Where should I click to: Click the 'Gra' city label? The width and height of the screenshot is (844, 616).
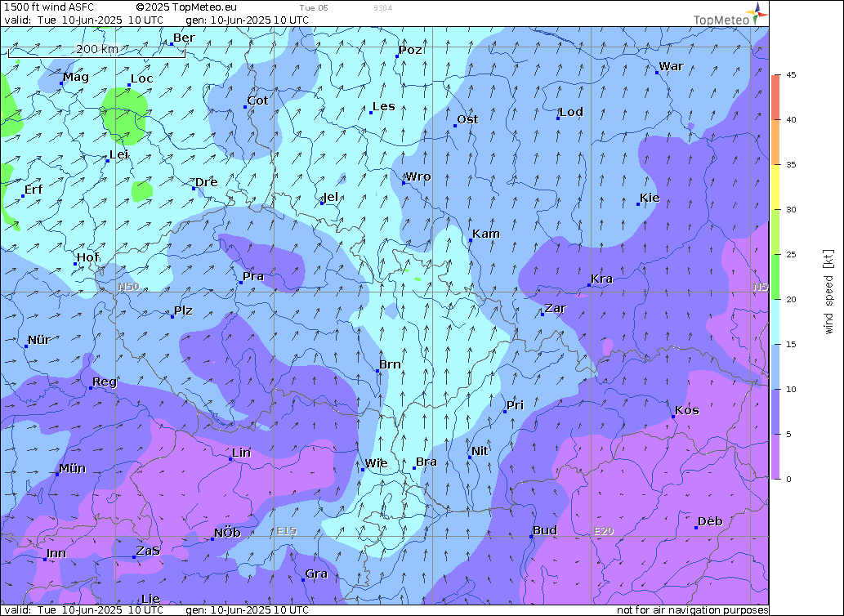[316, 574]
